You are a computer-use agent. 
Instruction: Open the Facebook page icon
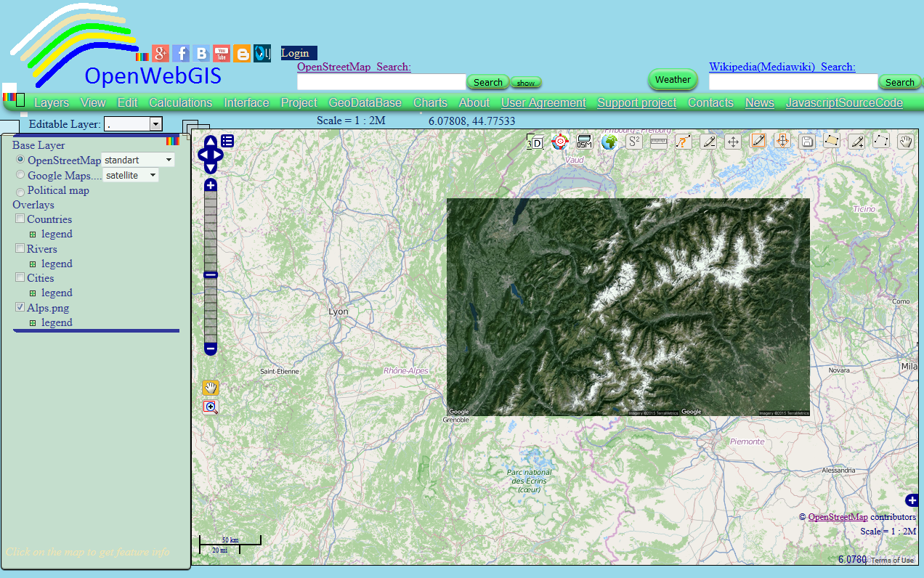181,53
